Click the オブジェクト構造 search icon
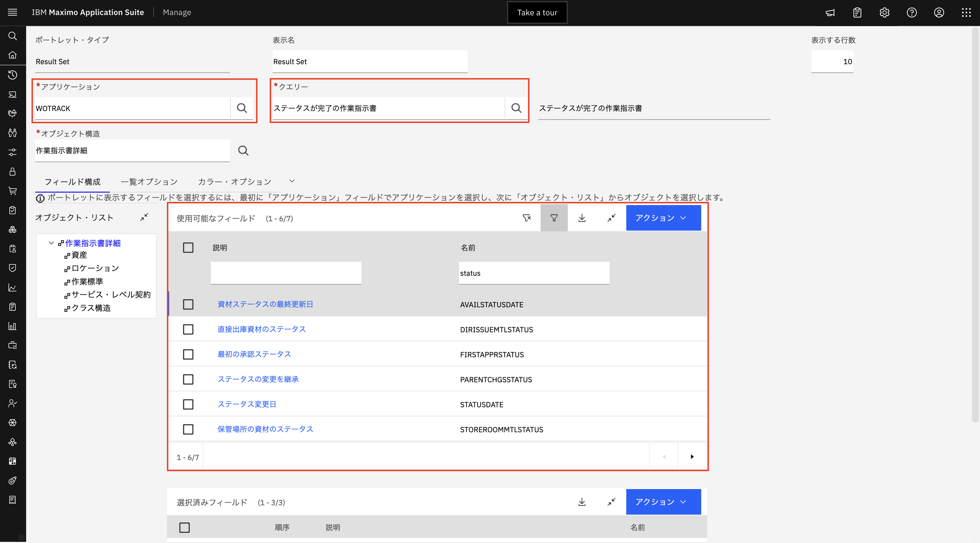The height and width of the screenshot is (543, 980). coord(243,151)
